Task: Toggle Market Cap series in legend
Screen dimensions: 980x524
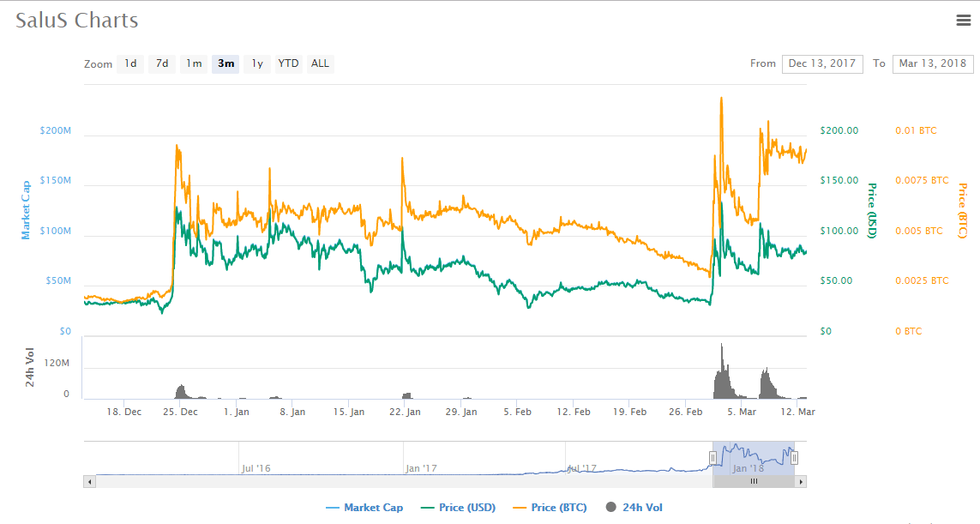Action: point(364,508)
